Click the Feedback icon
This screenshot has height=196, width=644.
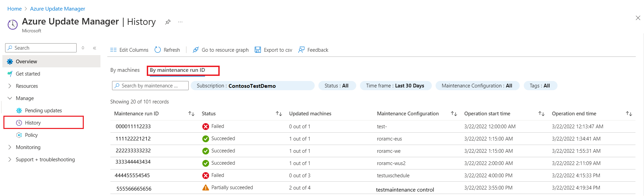click(x=301, y=50)
